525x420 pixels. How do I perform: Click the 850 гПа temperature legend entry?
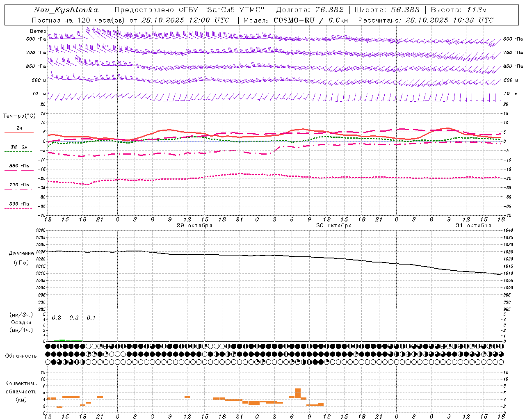19,166
